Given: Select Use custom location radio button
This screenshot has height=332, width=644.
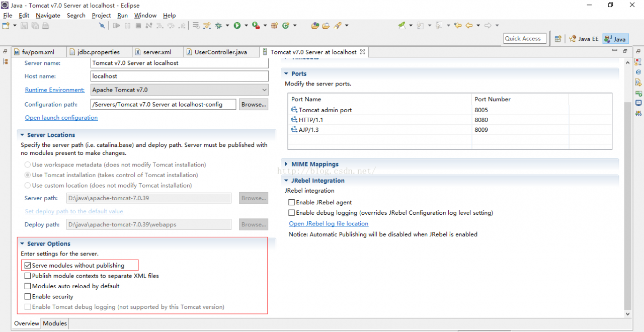Looking at the screenshot, I should point(28,186).
